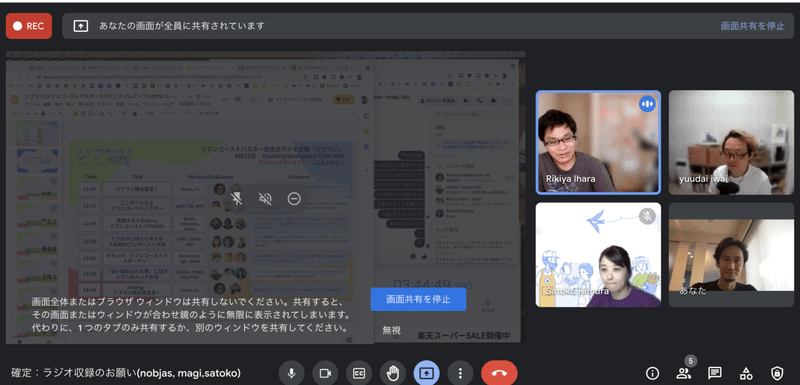Select your own あなた video tile
This screenshot has width=800, height=385.
tap(731, 255)
